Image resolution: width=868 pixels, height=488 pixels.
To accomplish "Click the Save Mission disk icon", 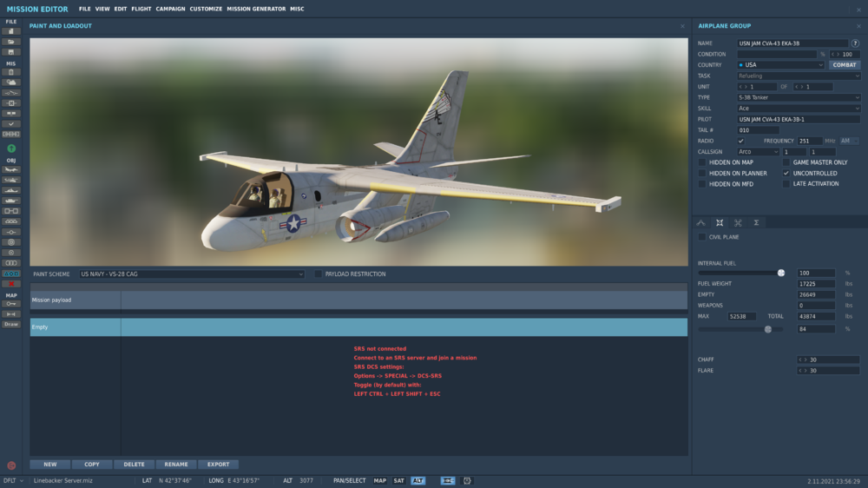I will (11, 52).
